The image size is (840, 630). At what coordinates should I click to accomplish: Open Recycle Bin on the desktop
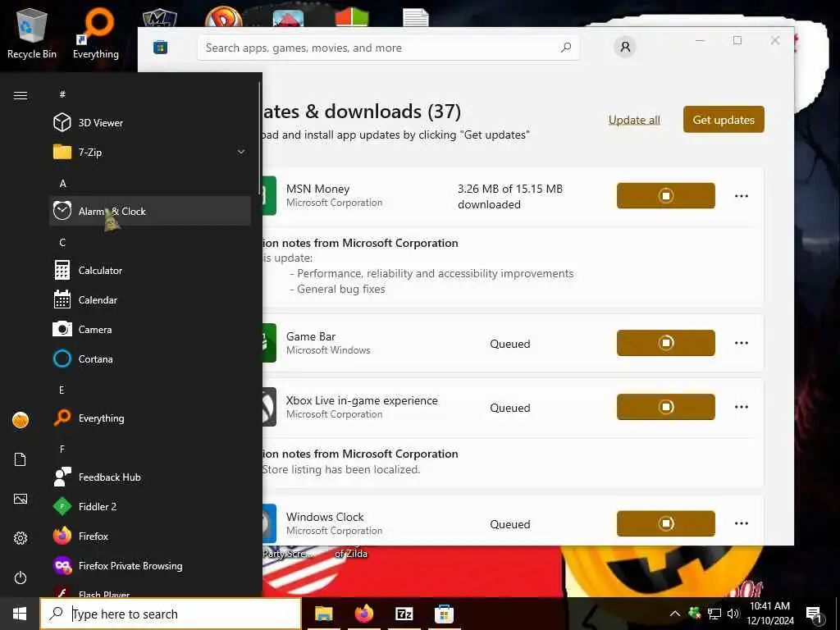click(32, 34)
